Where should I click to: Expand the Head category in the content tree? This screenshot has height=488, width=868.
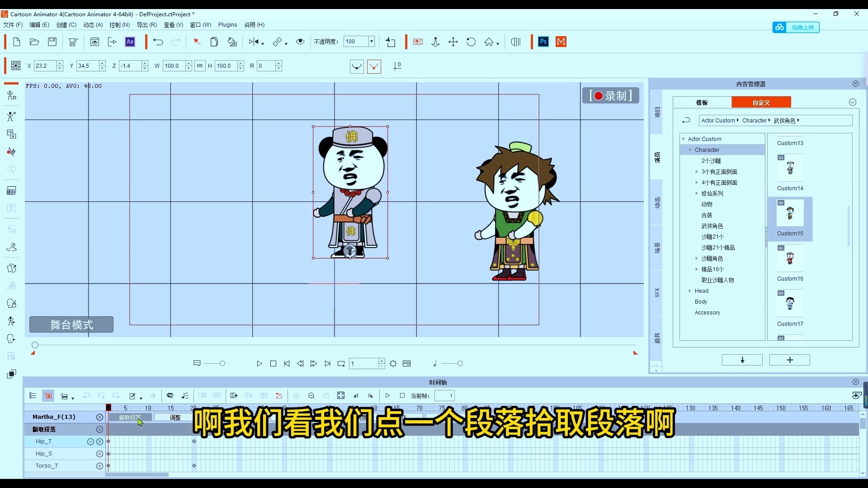coord(689,291)
